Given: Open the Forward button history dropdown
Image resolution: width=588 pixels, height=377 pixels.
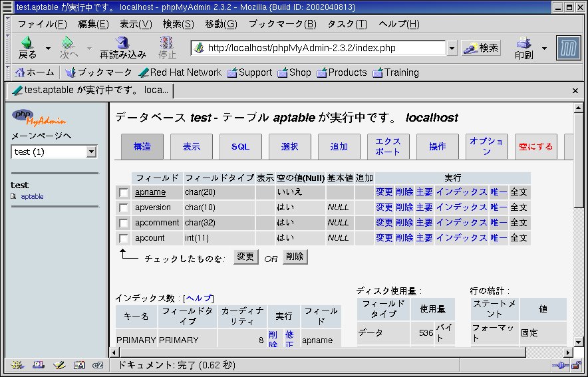Looking at the screenshot, I should coord(89,48).
